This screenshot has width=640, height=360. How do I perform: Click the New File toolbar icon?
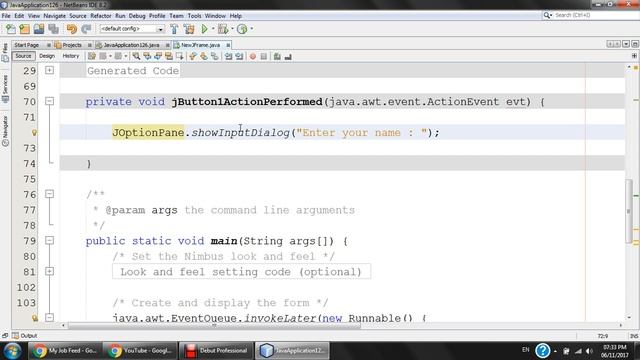(11, 29)
